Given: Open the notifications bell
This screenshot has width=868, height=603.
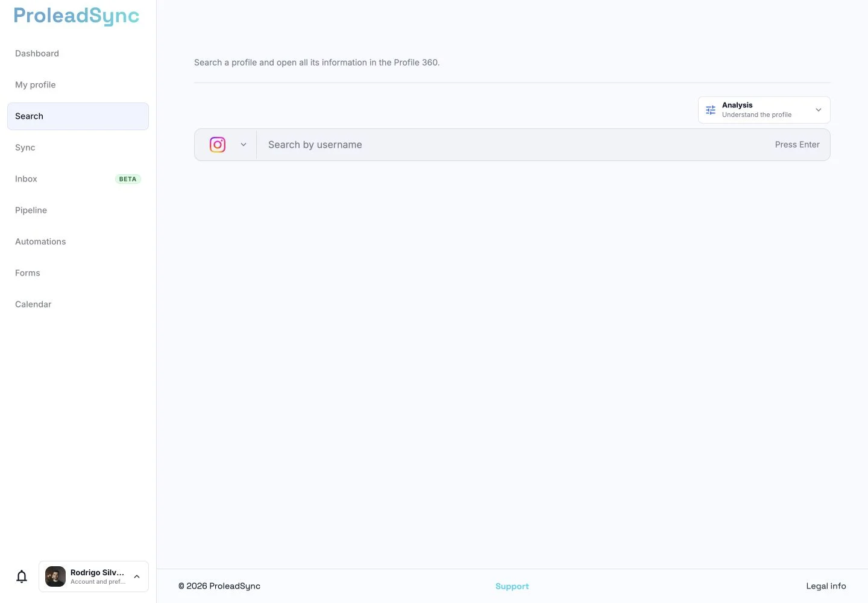Looking at the screenshot, I should 22,576.
